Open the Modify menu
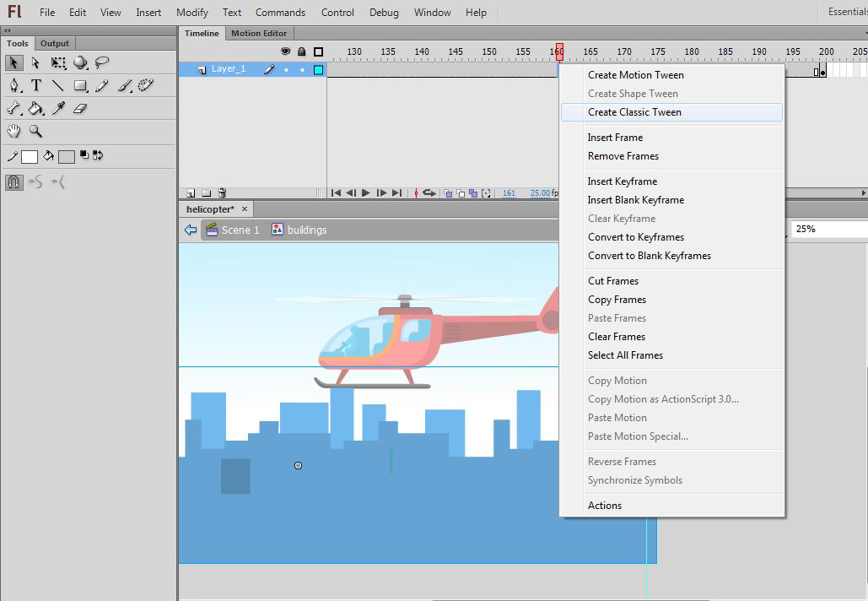This screenshot has width=868, height=601. 192,13
